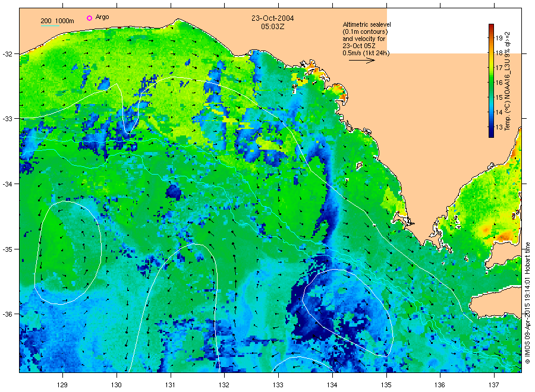Screen dimensions: 535x392
Task: Click longitude label '134'
Action: click(x=332, y=385)
